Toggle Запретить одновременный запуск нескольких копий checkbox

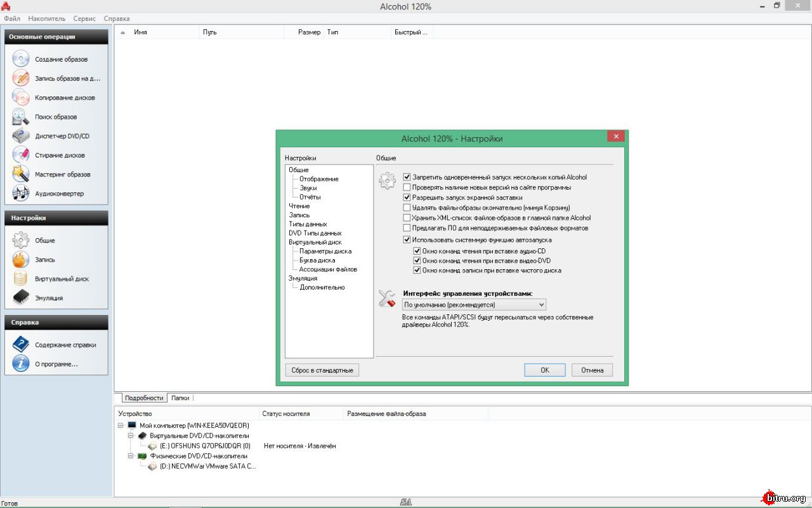coord(407,177)
